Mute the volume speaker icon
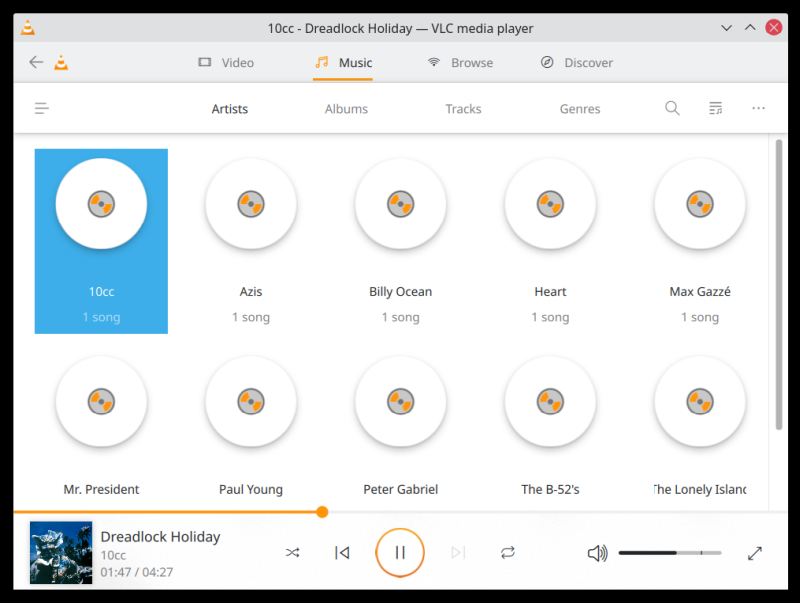 click(597, 553)
